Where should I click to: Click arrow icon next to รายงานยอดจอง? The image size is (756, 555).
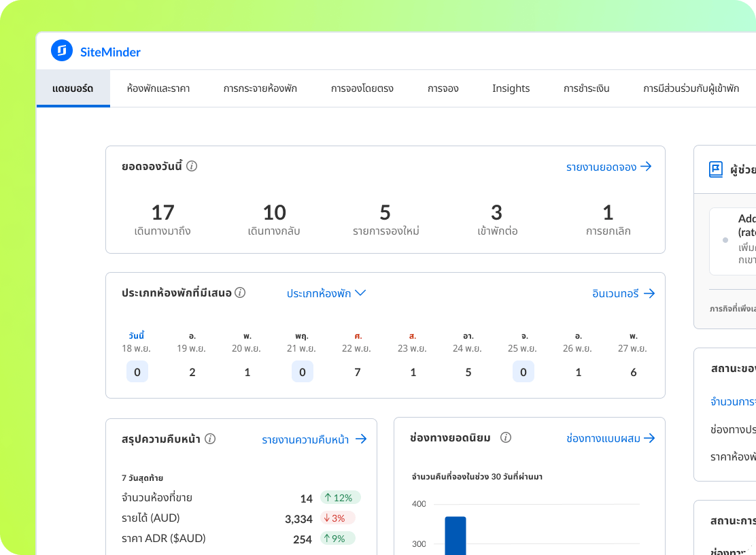[x=646, y=167]
